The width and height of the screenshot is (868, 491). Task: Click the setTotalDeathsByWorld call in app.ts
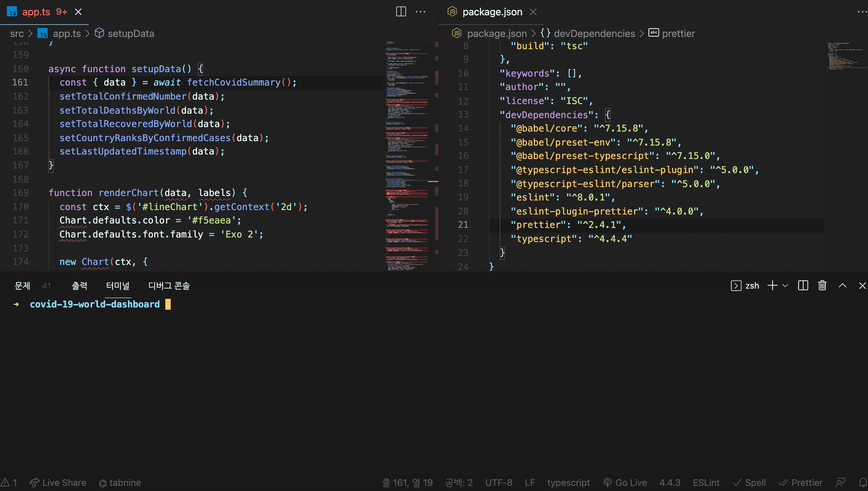(x=117, y=110)
